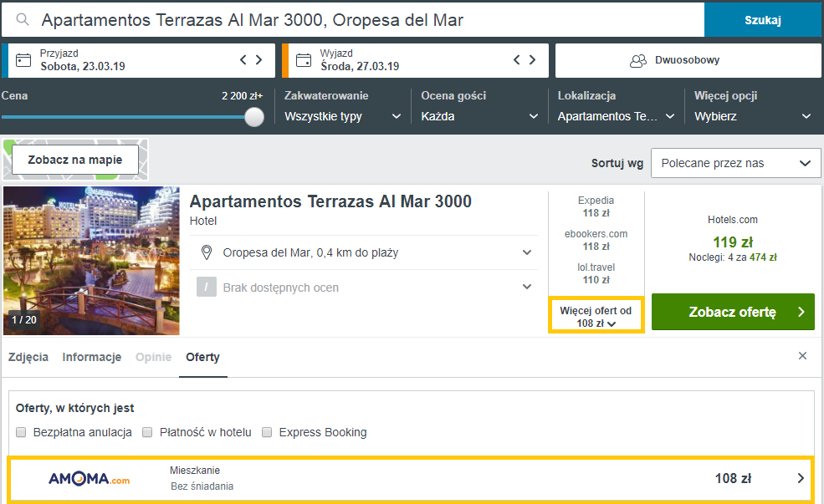Click the guests icon in Dwuosobowy
This screenshot has height=504, width=824.
click(x=638, y=61)
